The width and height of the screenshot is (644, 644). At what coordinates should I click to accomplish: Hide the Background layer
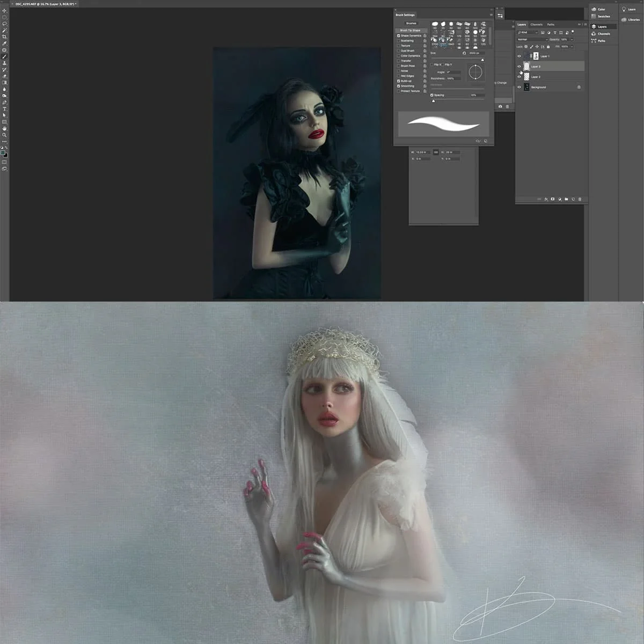tap(519, 87)
